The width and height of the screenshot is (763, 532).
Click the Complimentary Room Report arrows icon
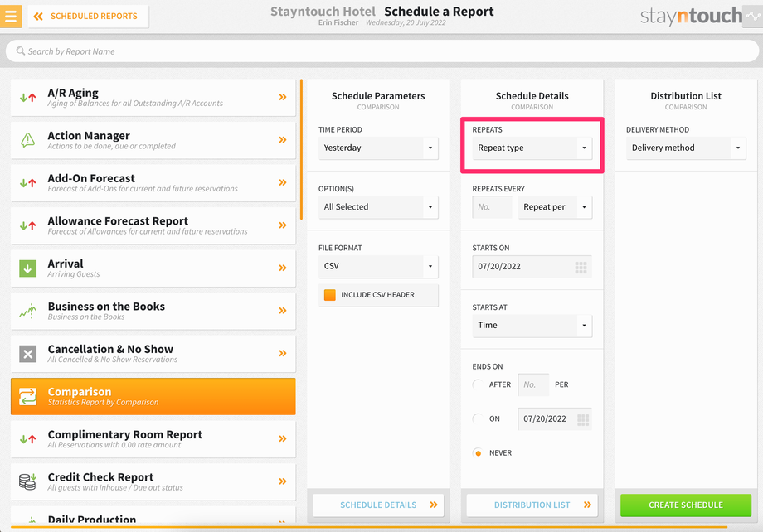tap(27, 439)
